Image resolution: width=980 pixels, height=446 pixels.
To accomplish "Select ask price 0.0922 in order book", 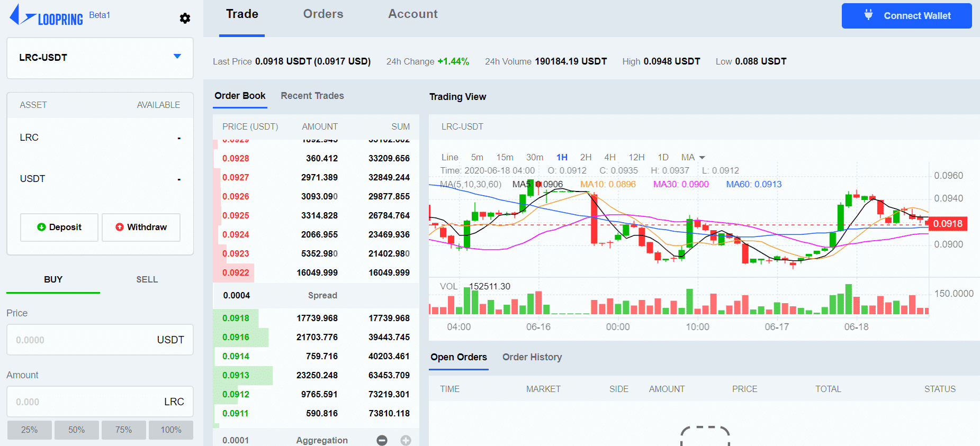I will point(236,272).
